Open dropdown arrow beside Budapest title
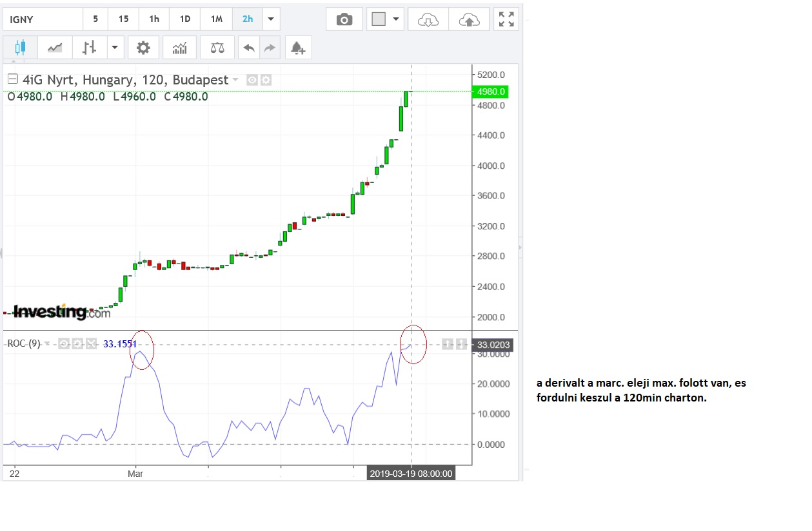Viewport: 812px width, 531px height. 235,80
